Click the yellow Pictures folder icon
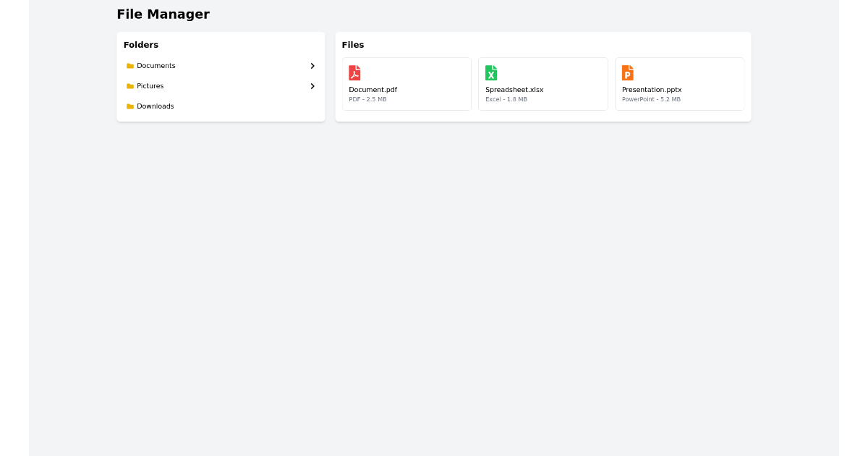Screen dimensions: 868x456 130,86
